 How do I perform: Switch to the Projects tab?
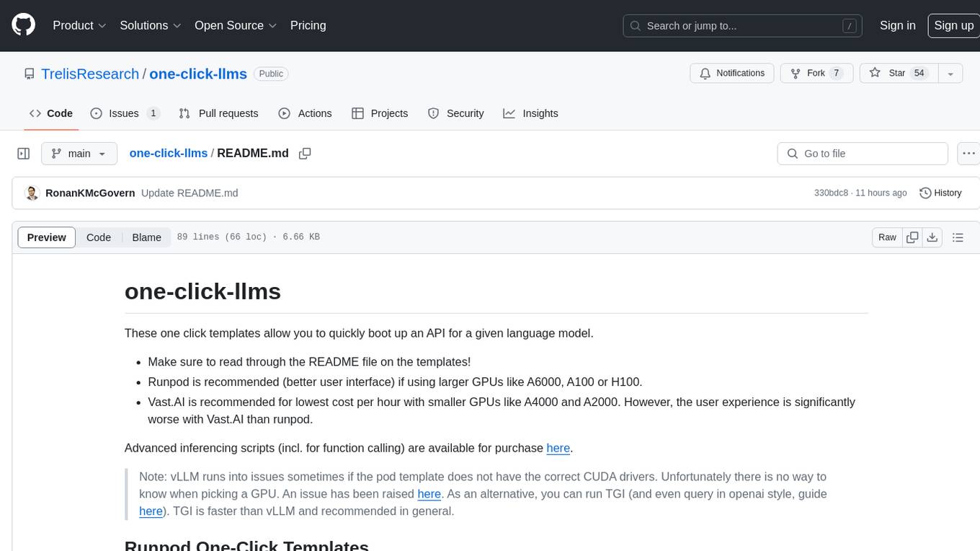(x=380, y=113)
